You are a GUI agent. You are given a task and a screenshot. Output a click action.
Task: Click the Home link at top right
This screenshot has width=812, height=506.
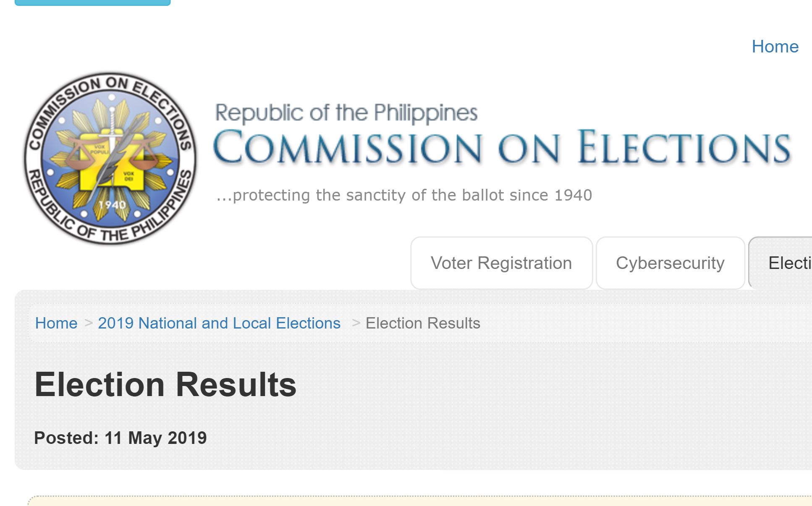point(775,47)
